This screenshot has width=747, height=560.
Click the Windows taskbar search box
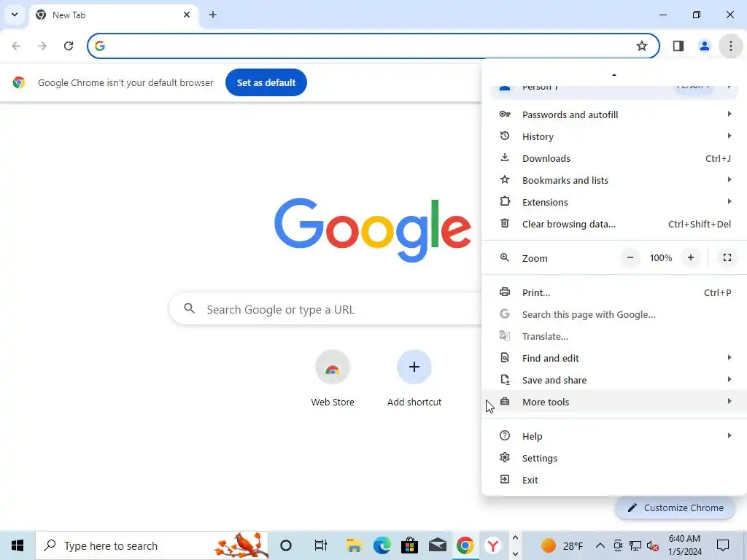[152, 545]
